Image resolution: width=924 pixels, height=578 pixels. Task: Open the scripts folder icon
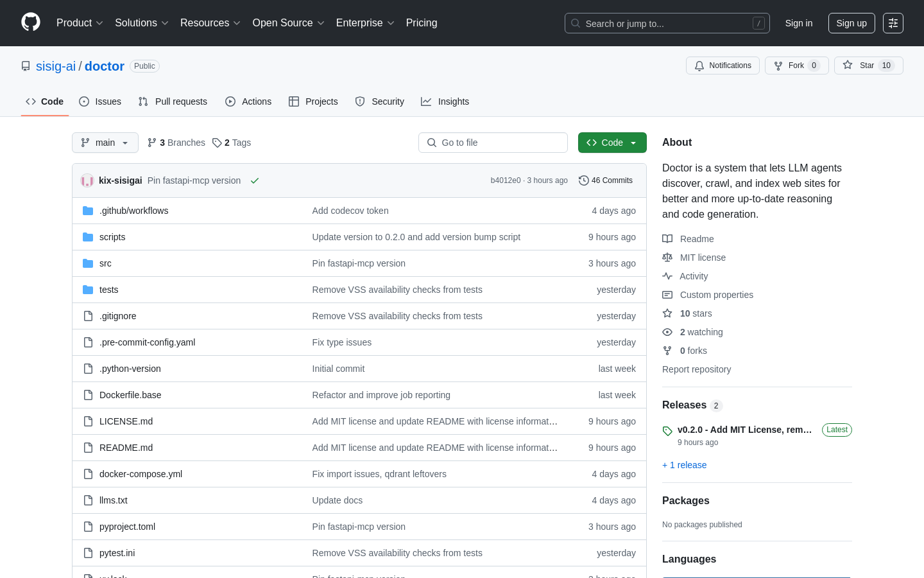88,237
